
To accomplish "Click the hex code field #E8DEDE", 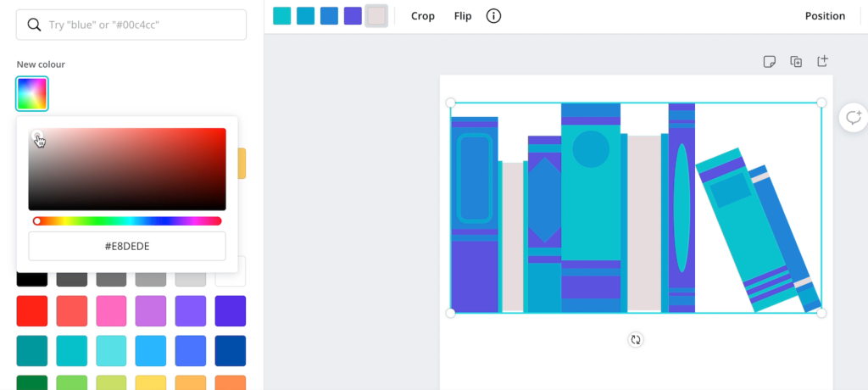I will (x=127, y=246).
